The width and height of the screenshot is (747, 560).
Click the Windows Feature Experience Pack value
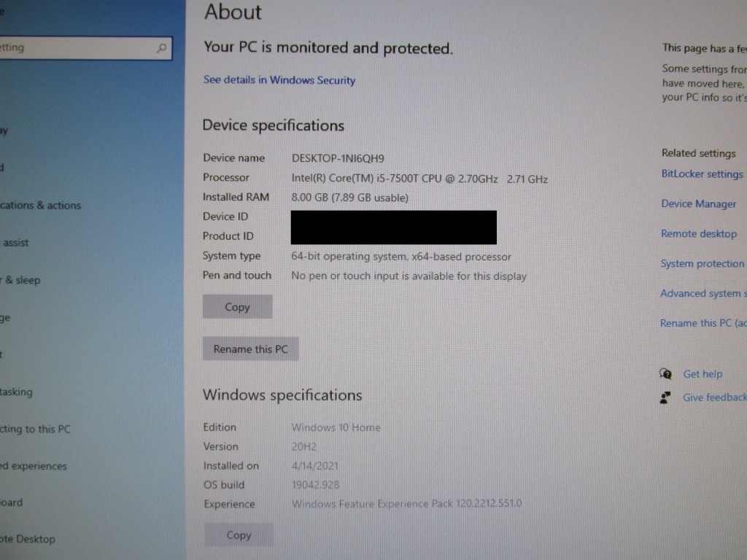pos(407,504)
